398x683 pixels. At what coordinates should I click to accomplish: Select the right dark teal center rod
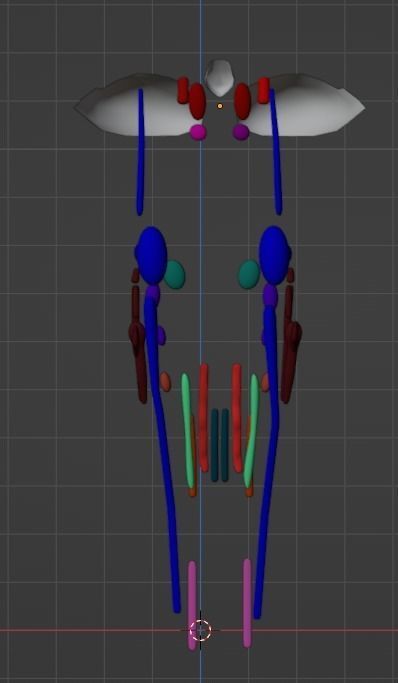[225, 445]
